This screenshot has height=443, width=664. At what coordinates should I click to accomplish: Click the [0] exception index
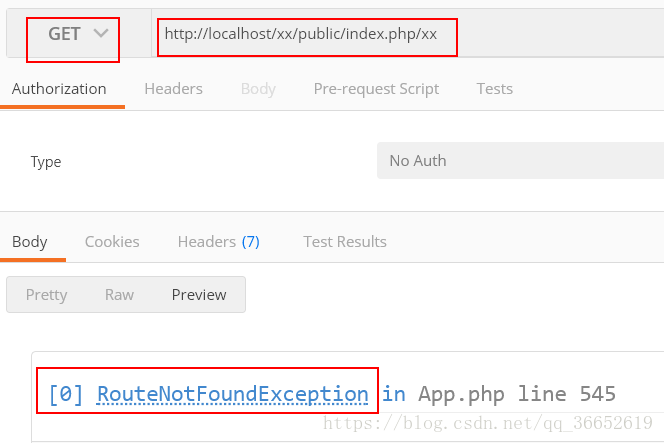(66, 394)
